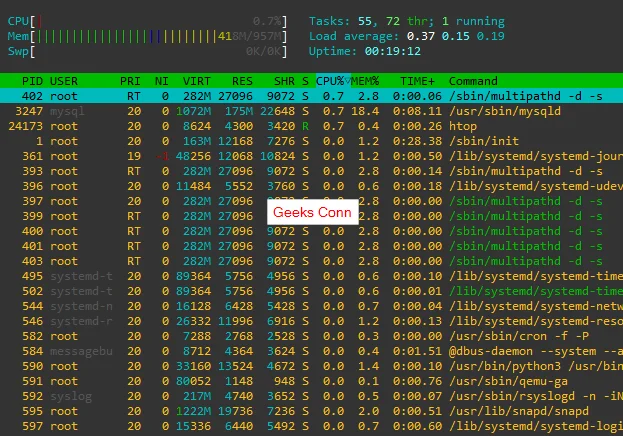This screenshot has width=623, height=436.
Task: Select the python3 process row 590
Action: click(312, 366)
